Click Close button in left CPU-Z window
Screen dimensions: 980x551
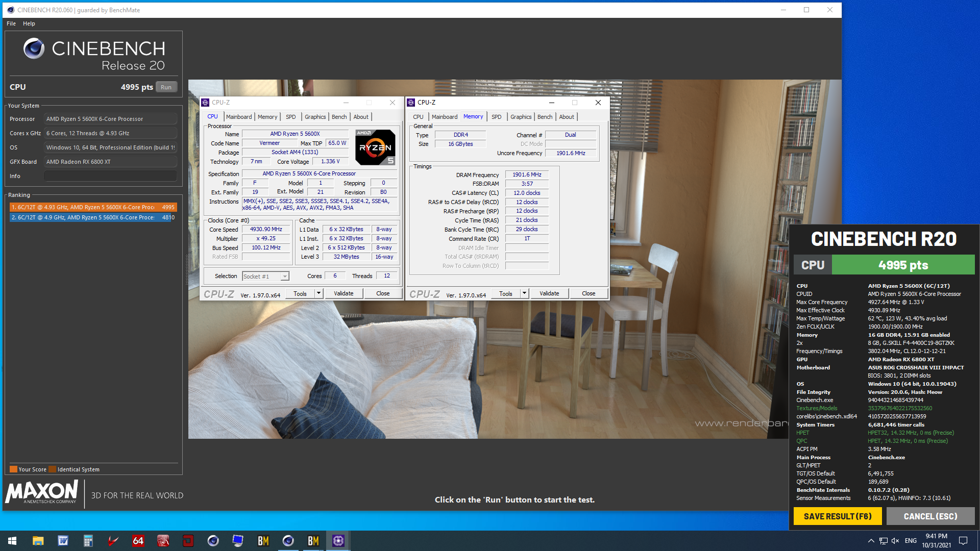pos(383,293)
